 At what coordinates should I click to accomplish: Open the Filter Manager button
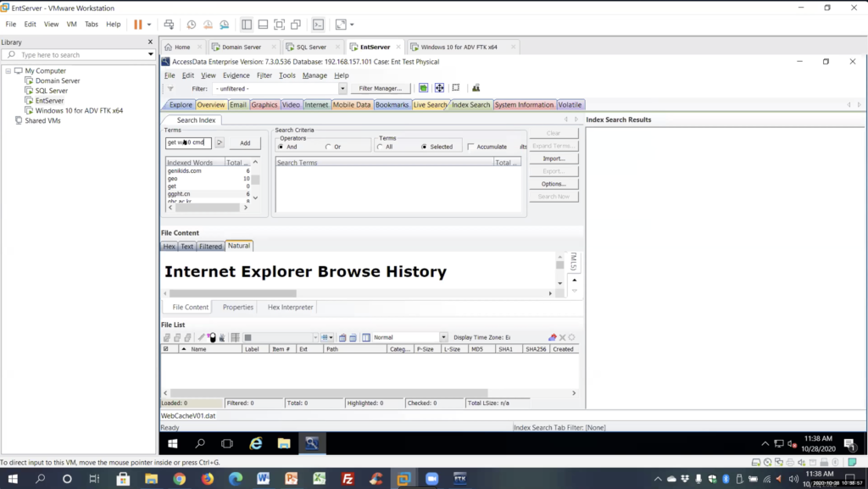click(381, 88)
